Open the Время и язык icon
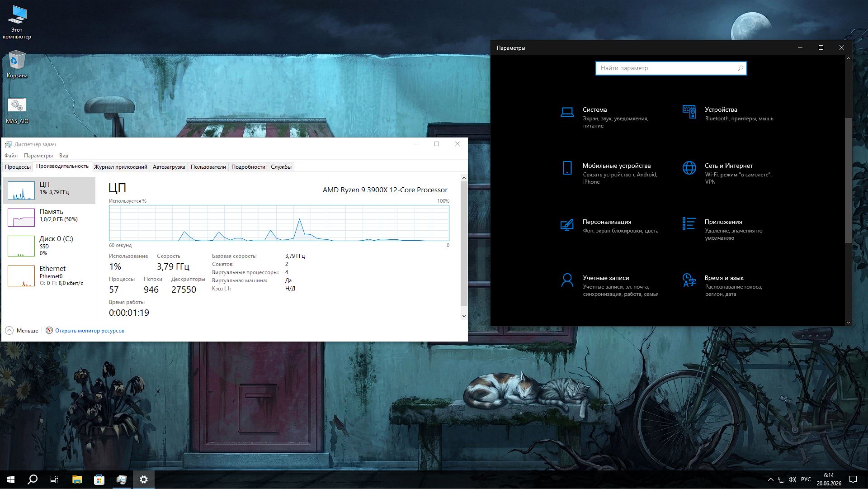The width and height of the screenshot is (868, 489). (x=689, y=280)
